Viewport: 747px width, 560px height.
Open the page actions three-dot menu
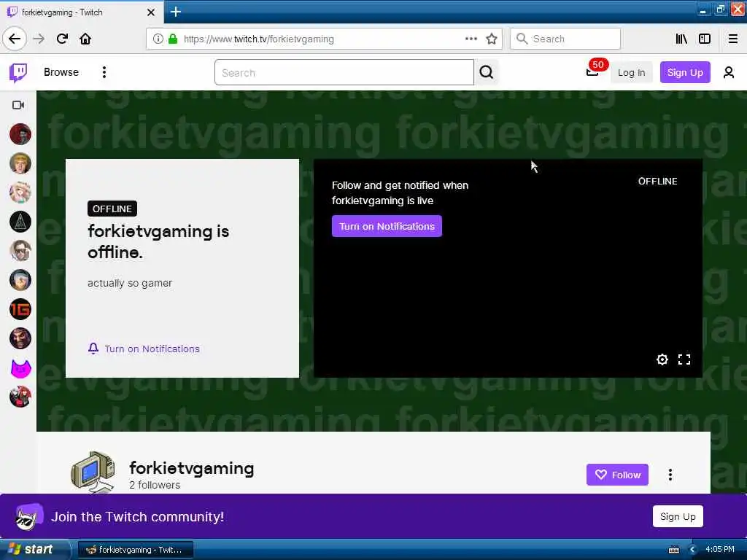pos(471,39)
